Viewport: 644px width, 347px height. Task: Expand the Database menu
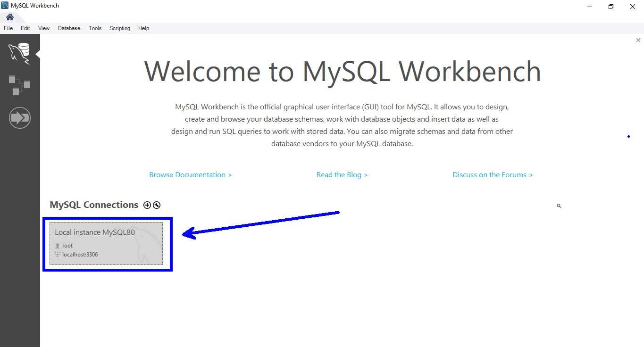pyautogui.click(x=69, y=28)
